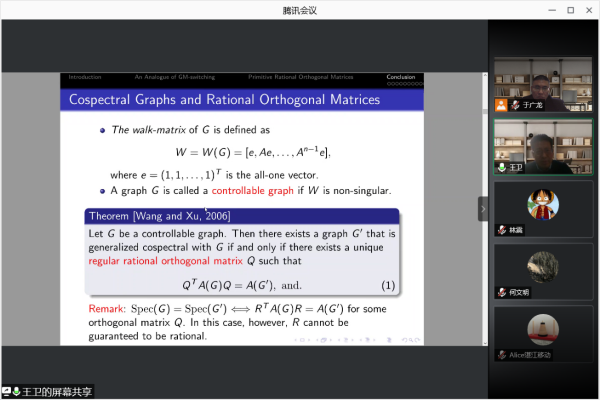
Task: Click the 腾讯会议 window title bar
Action: 300,8
